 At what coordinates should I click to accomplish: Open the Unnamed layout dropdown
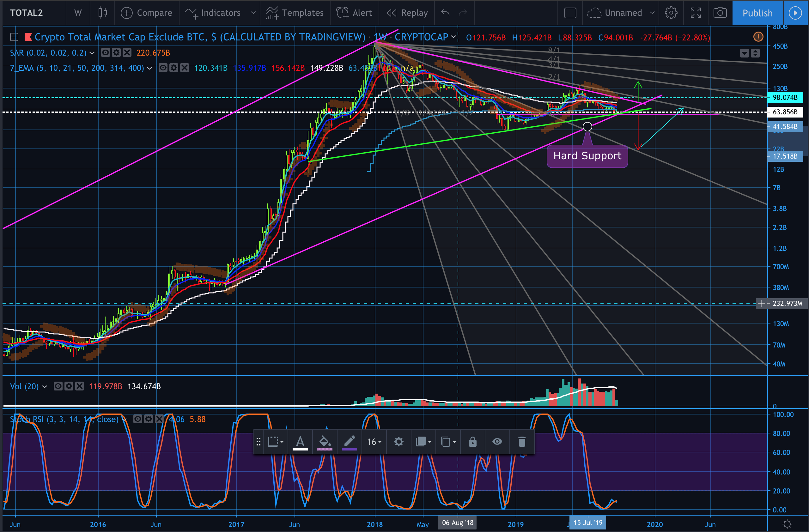click(652, 13)
